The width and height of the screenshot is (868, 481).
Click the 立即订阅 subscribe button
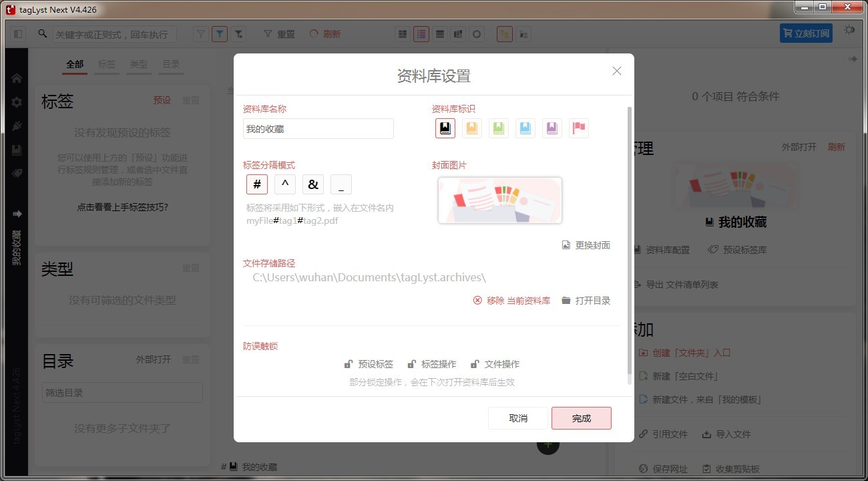tap(806, 32)
